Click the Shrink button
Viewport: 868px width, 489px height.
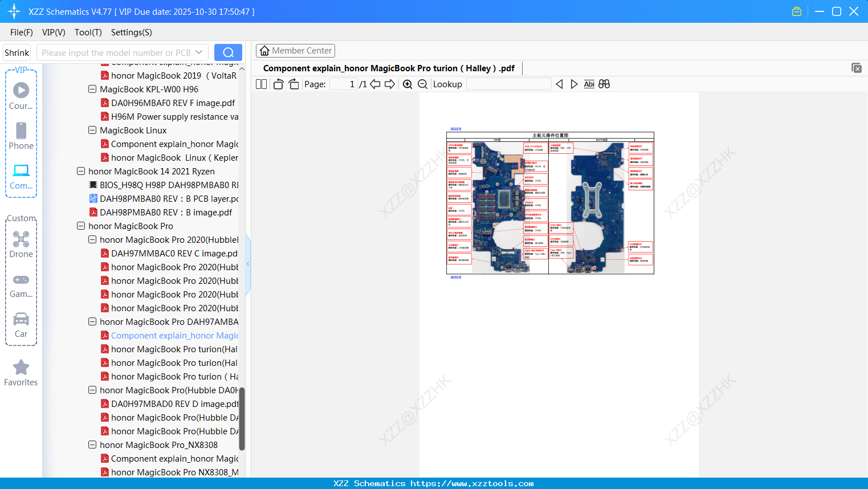coord(17,52)
